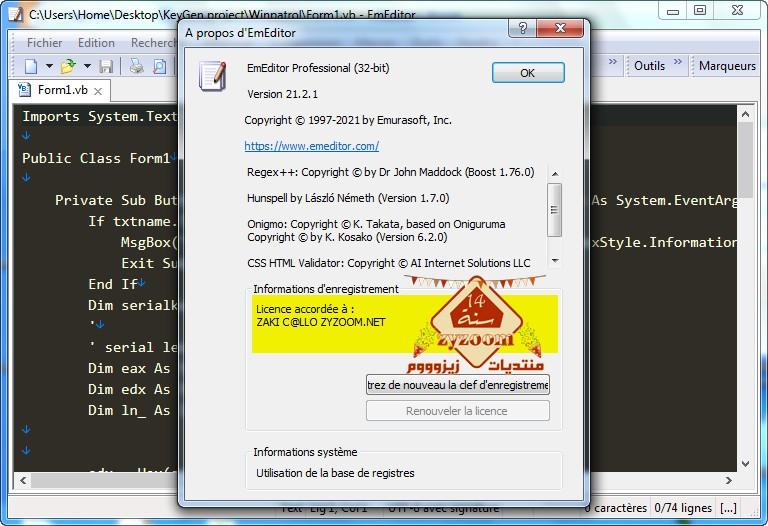Screen dimensions: 768x526
Task: Click the Regex++ copyright line
Action: click(x=391, y=172)
